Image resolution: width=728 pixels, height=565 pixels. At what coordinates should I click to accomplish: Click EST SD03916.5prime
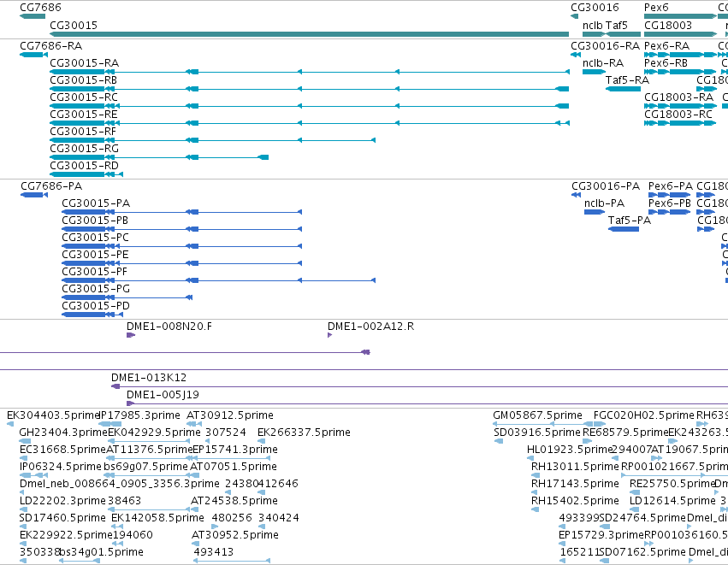tap(537, 433)
